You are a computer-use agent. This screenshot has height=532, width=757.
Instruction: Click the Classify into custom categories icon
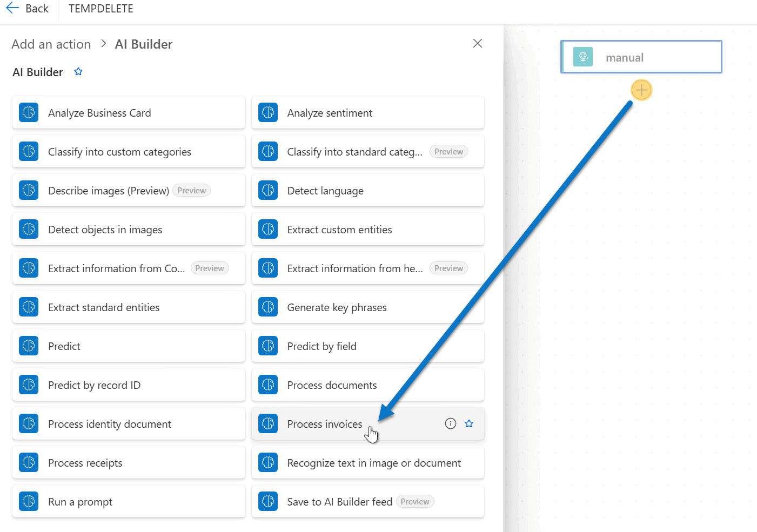pos(29,151)
